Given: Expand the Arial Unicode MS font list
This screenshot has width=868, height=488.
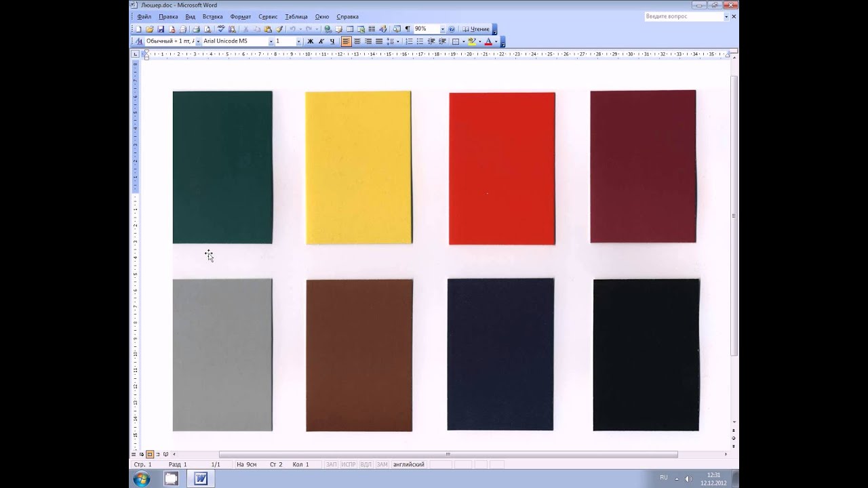Looking at the screenshot, I should click(271, 41).
